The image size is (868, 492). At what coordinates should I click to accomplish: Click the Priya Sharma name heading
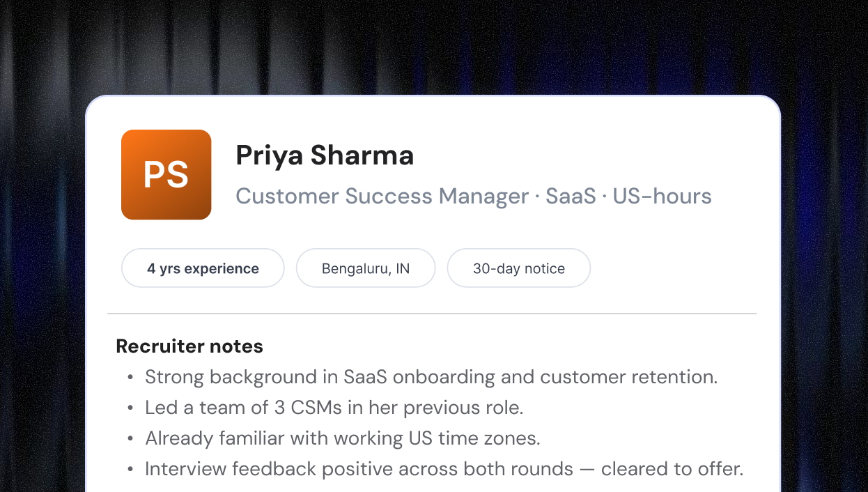point(325,155)
